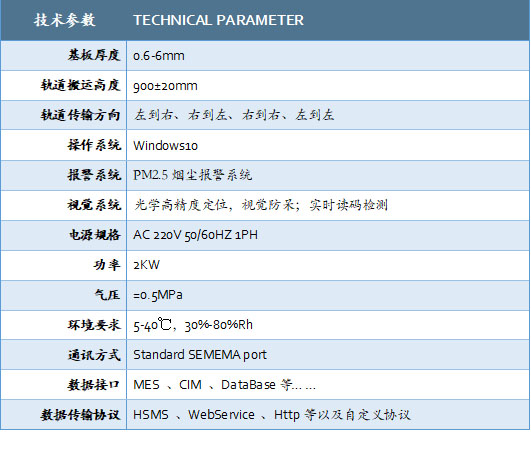The image size is (531, 450).
Task: Select the 技术参数 header label
Action: click(64, 20)
